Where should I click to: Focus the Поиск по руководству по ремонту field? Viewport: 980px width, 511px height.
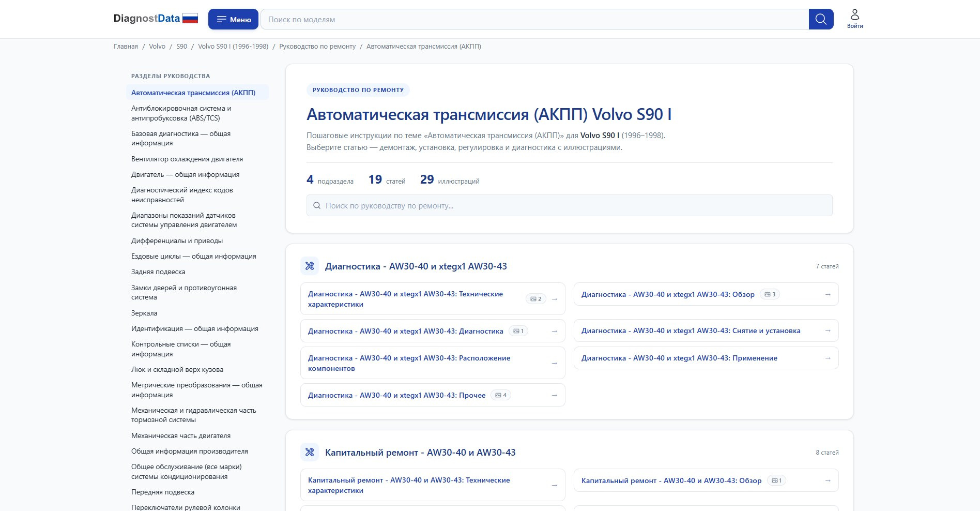[569, 205]
